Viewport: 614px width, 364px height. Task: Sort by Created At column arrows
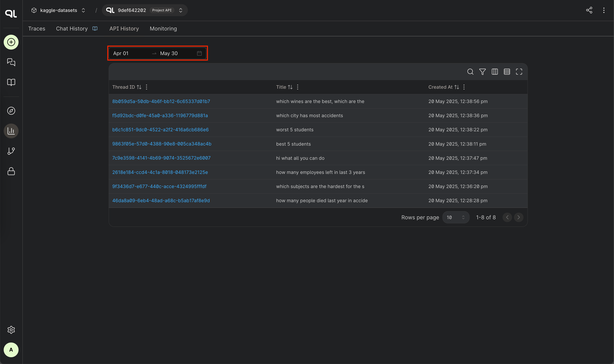pos(457,87)
